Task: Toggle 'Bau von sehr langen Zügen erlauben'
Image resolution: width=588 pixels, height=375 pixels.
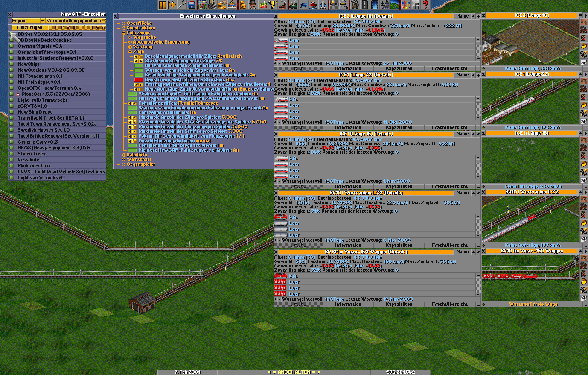Action: pyautogui.click(x=139, y=66)
